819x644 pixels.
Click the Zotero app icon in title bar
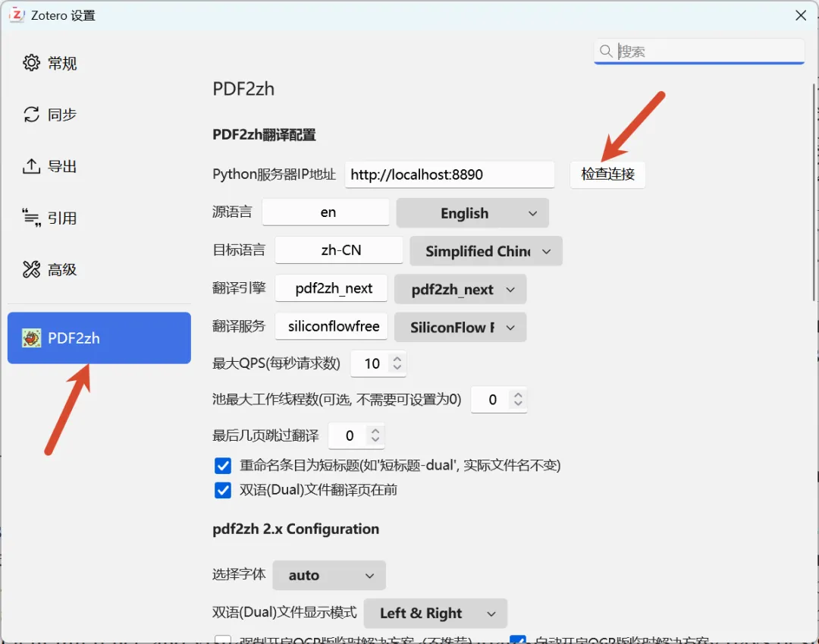[17, 14]
